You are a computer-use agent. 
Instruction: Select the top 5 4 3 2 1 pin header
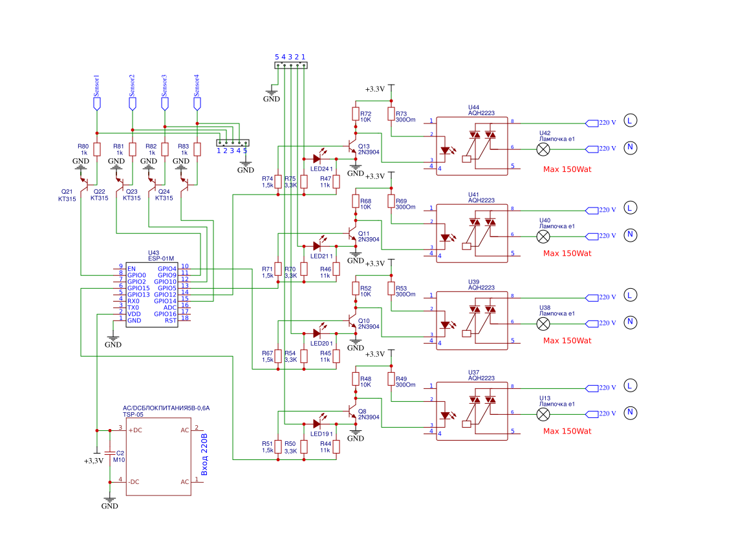click(291, 65)
